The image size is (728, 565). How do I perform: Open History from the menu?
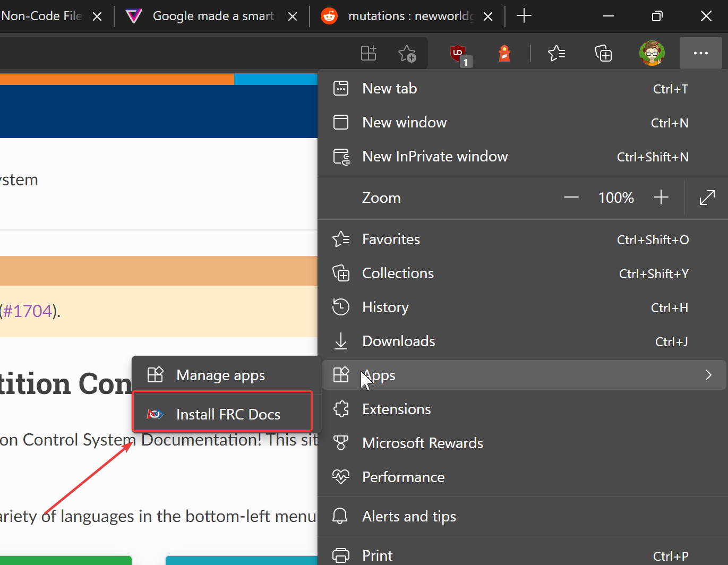385,307
